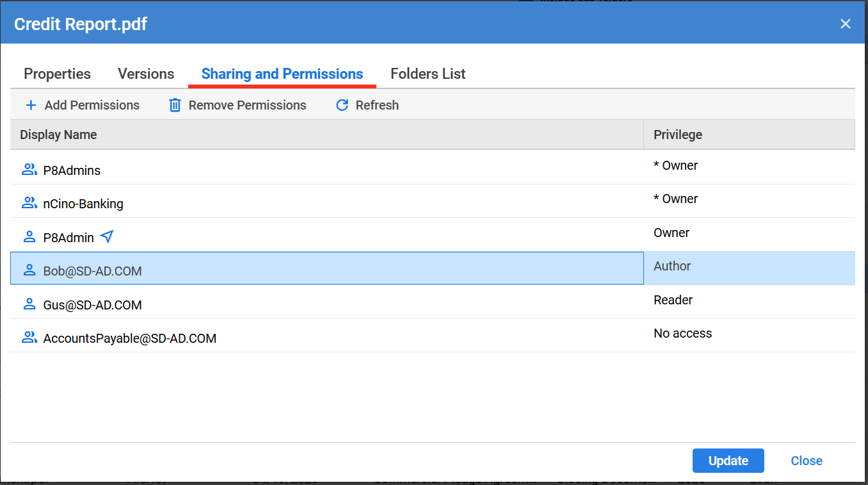Viewport: 868px width, 485px height.
Task: Open the Folders List tab
Action: (428, 74)
